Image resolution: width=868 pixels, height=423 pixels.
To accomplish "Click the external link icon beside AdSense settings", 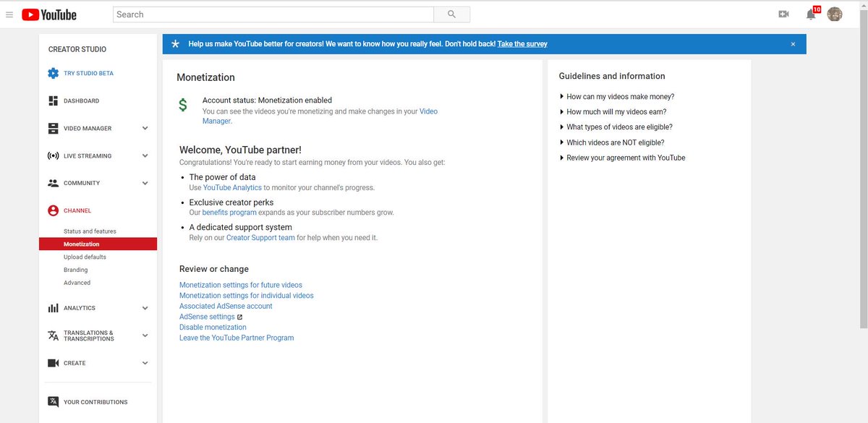I will click(x=239, y=317).
